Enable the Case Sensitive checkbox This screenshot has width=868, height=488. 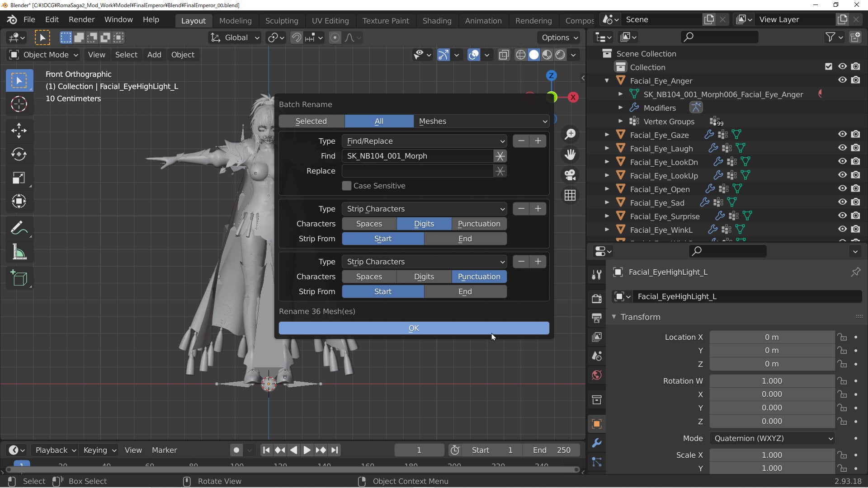point(347,186)
